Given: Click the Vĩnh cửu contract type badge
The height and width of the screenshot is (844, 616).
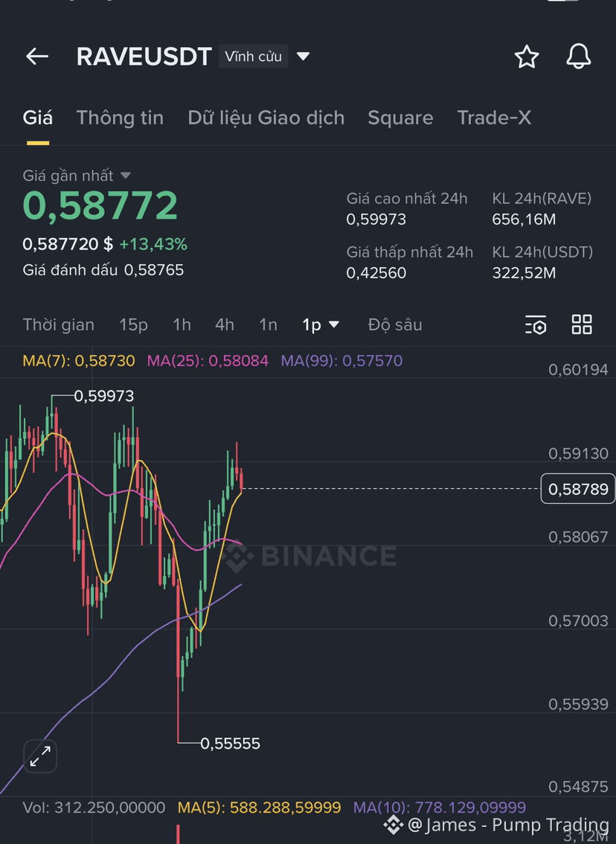Looking at the screenshot, I should [x=253, y=56].
